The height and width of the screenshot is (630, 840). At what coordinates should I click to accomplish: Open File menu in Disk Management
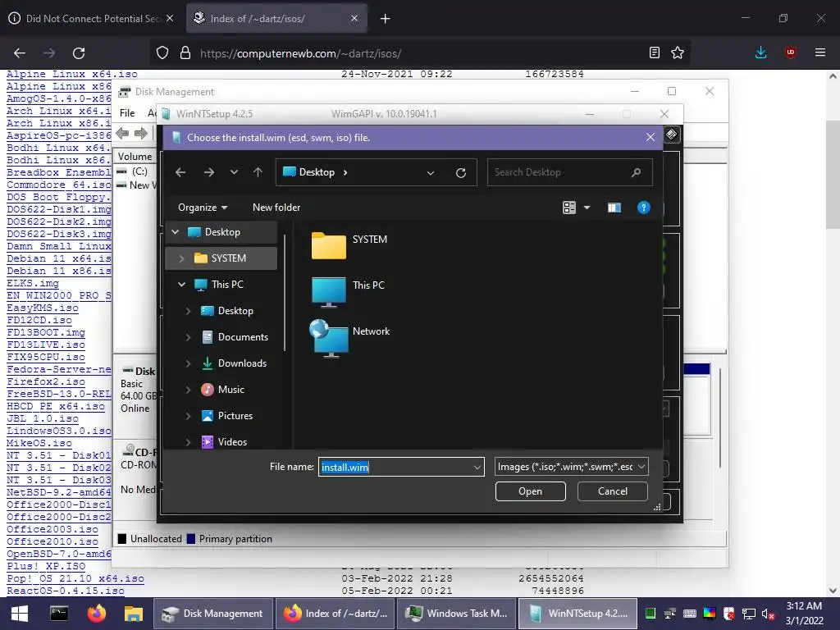(127, 113)
